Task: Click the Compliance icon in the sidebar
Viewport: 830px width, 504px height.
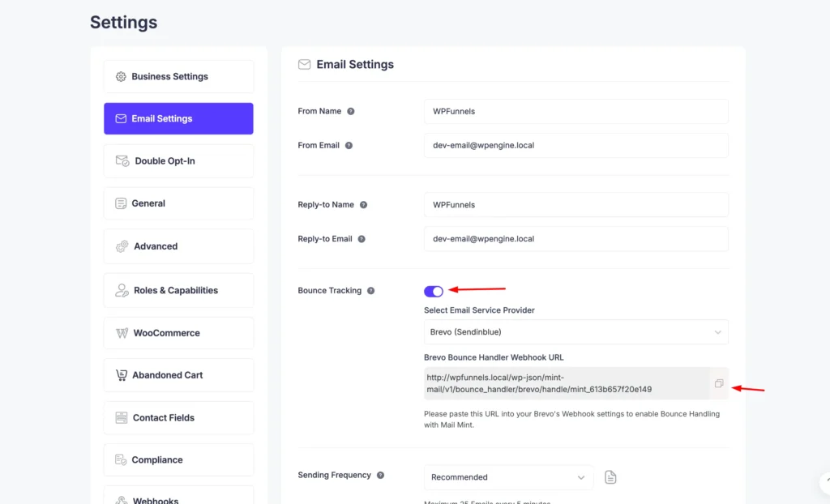Action: click(120, 459)
